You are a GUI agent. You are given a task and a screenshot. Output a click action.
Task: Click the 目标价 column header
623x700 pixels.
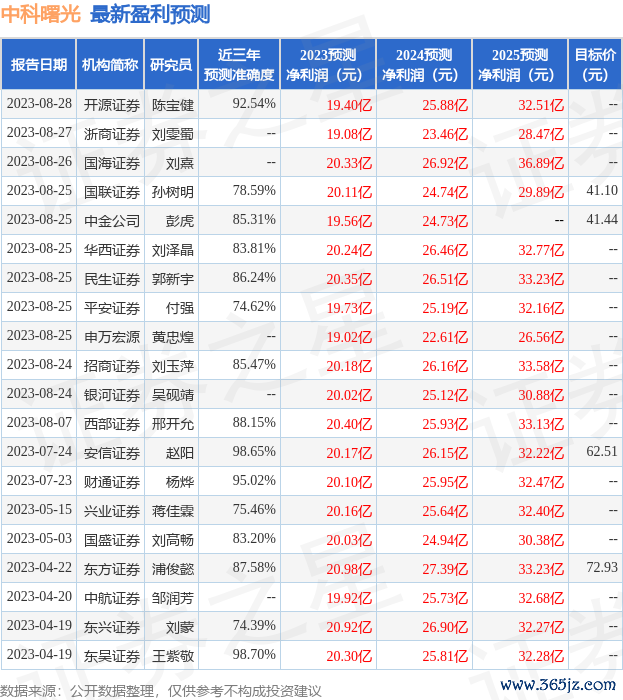(x=595, y=64)
